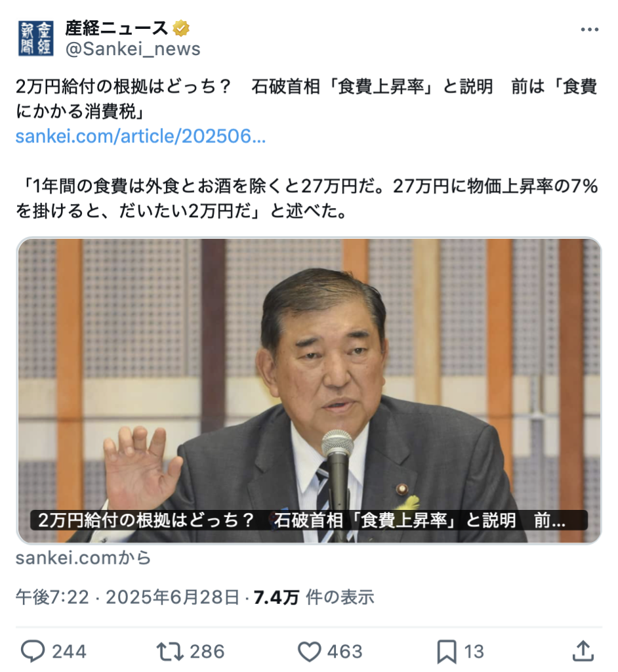Click the sankei.comから source label
This screenshot has height=672, width=618.
[83, 558]
